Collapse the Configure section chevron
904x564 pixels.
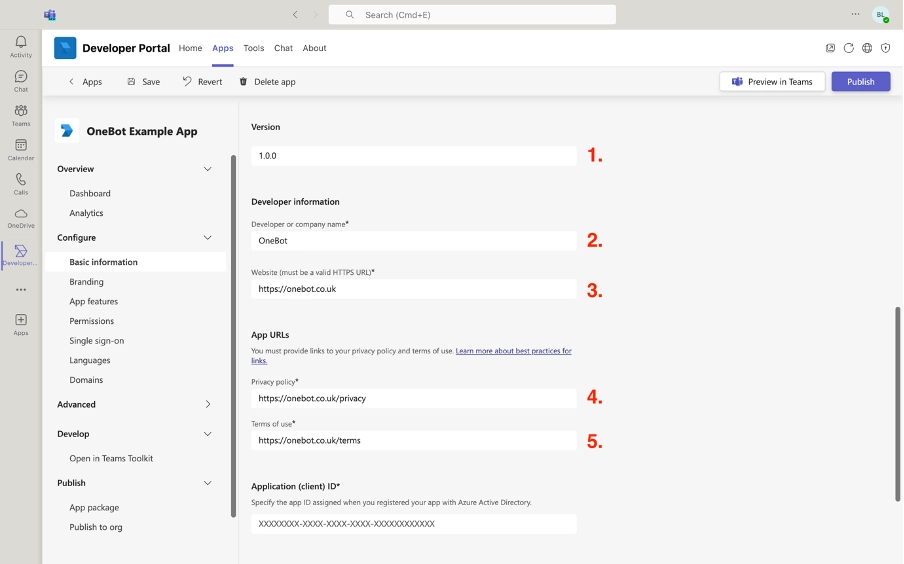[208, 238]
